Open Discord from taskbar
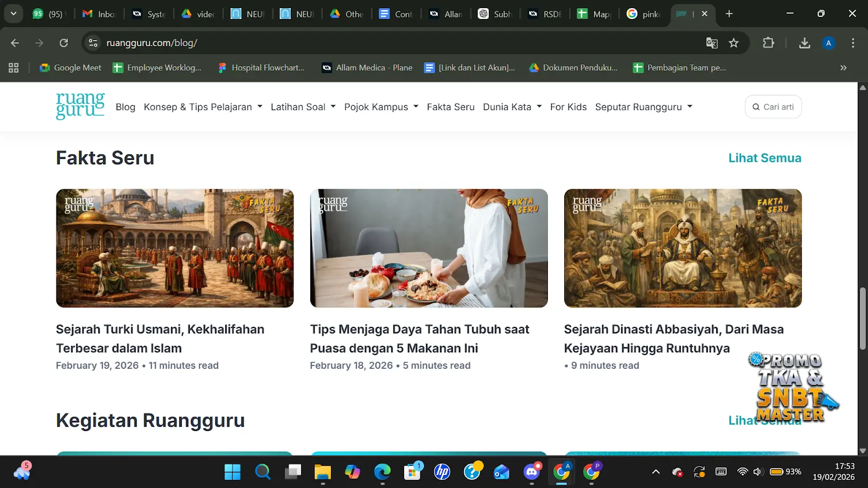This screenshot has height=488, width=868. tap(532, 472)
